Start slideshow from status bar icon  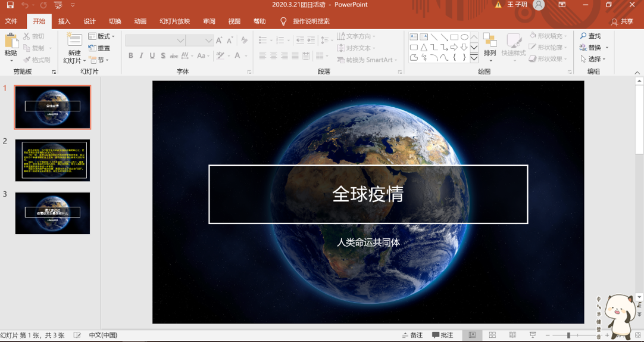533,335
